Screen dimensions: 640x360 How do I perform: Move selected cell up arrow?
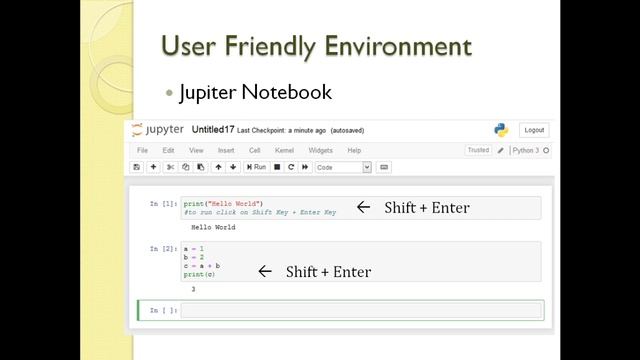point(218,167)
